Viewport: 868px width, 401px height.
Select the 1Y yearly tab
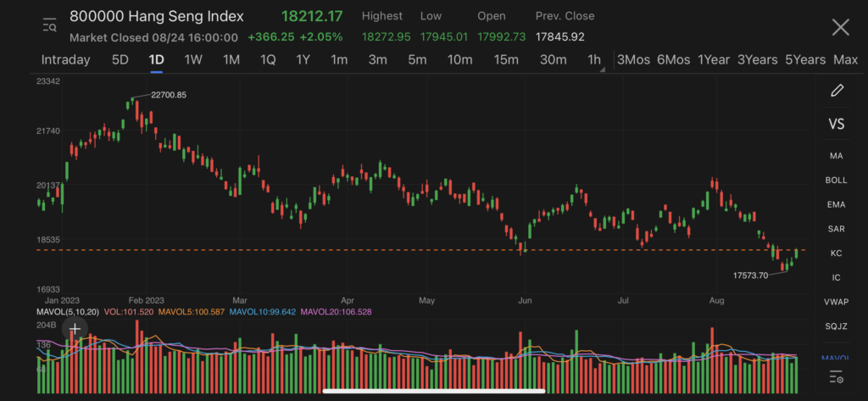pos(303,60)
